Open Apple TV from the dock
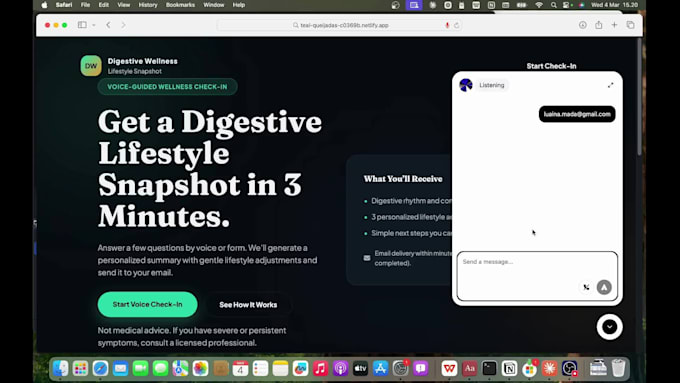The height and width of the screenshot is (383, 680). click(x=360, y=368)
